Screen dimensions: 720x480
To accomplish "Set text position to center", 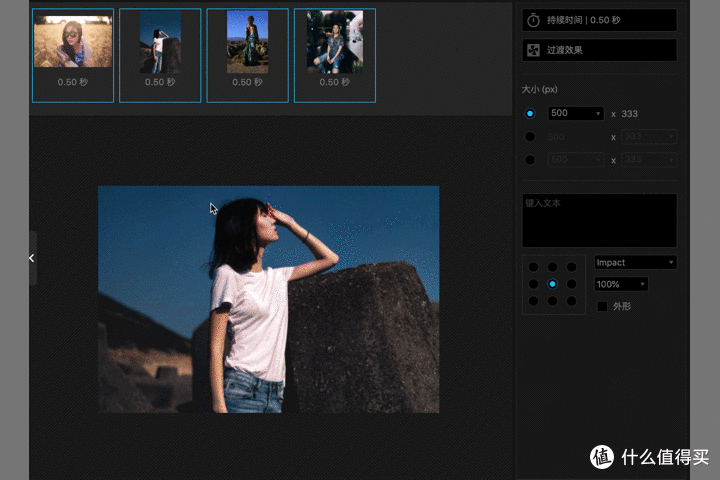I will coord(552,284).
